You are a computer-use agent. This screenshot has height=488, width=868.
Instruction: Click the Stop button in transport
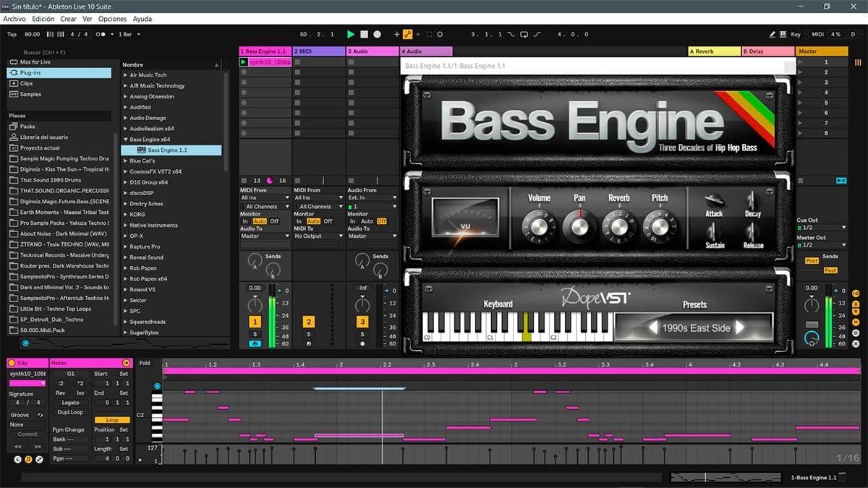pyautogui.click(x=364, y=34)
